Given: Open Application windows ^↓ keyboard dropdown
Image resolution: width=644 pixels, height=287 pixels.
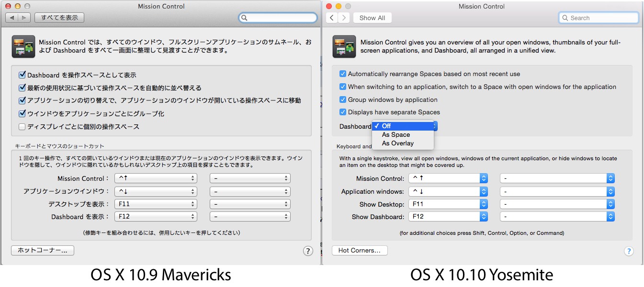Looking at the screenshot, I should pos(448,191).
